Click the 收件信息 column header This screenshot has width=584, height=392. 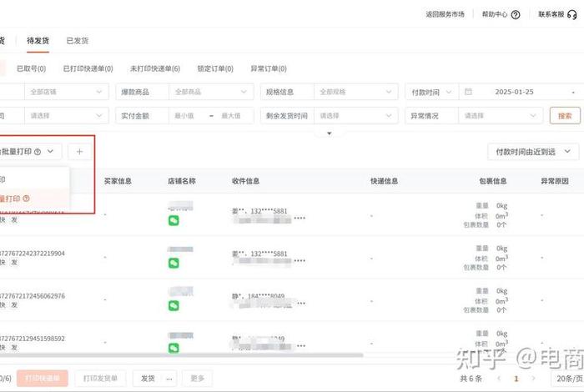pos(245,181)
